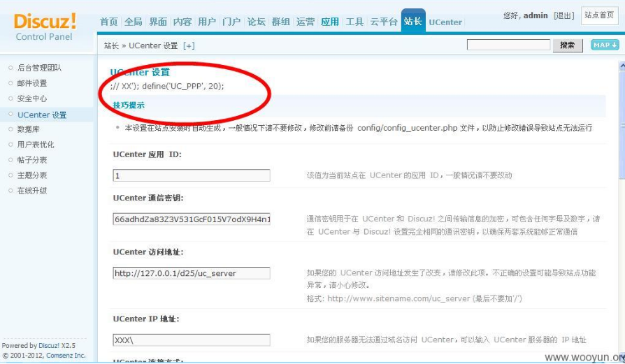The image size is (625, 364).
Task: Click the 站点首页 button
Action: tap(599, 15)
